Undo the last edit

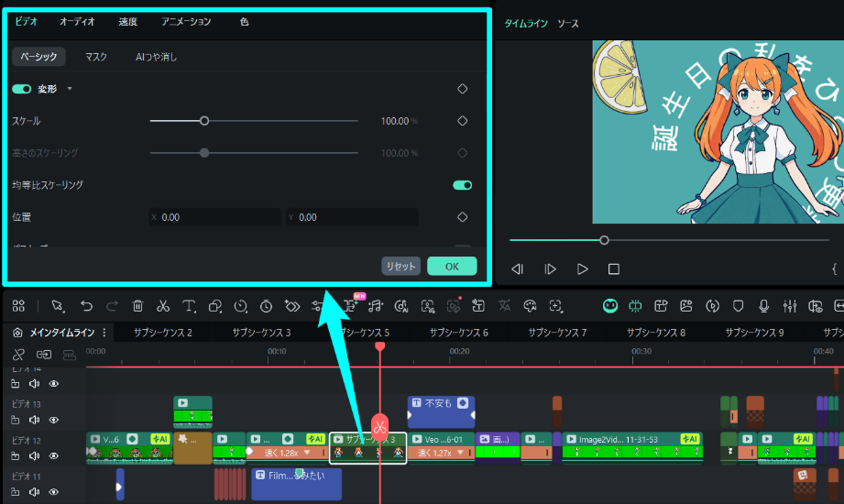86,306
